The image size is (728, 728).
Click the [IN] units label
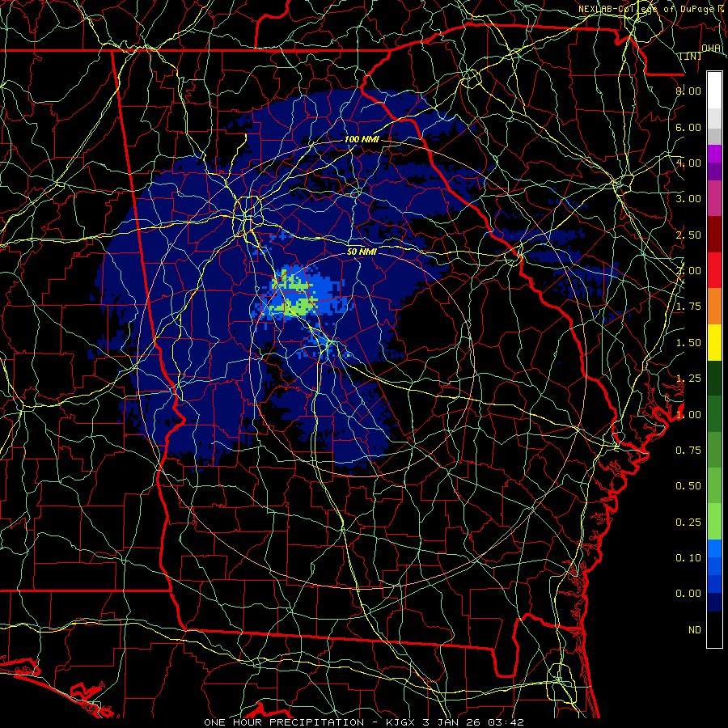pos(691,56)
